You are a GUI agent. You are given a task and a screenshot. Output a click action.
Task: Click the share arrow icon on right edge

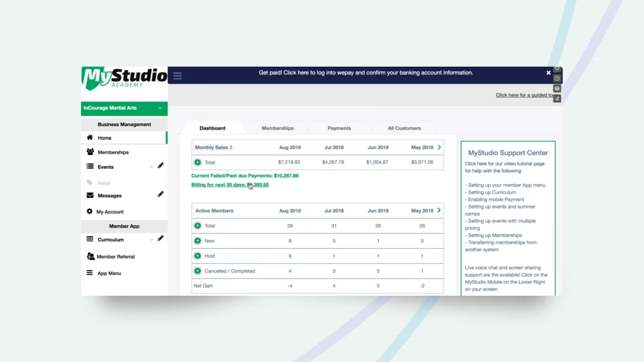click(557, 99)
